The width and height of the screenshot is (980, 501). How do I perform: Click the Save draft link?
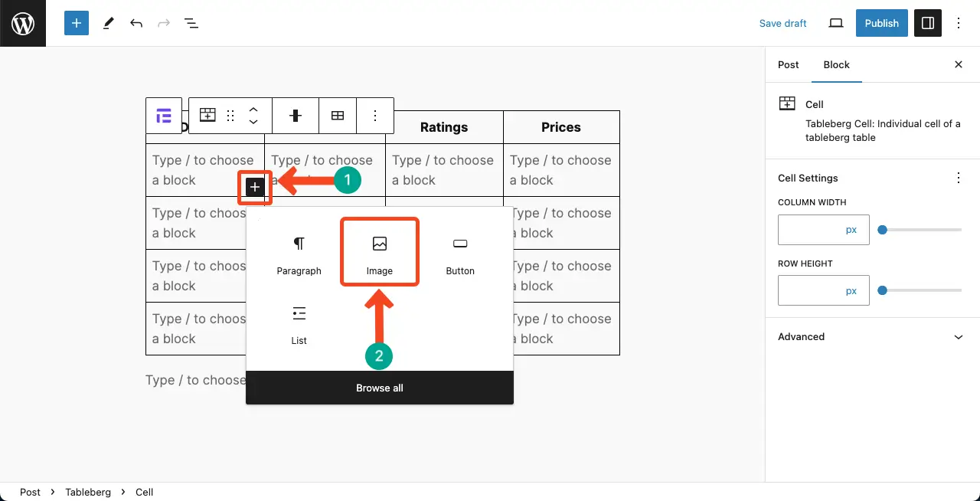point(782,23)
